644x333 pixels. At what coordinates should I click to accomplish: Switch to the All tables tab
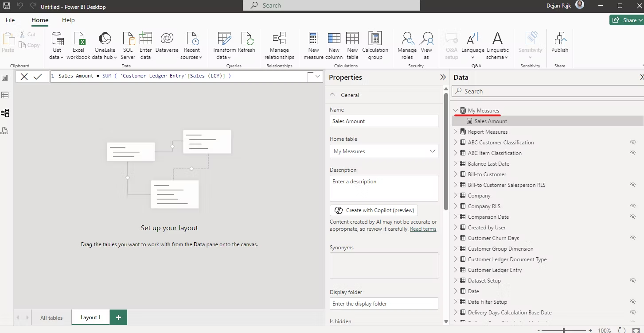click(x=51, y=318)
